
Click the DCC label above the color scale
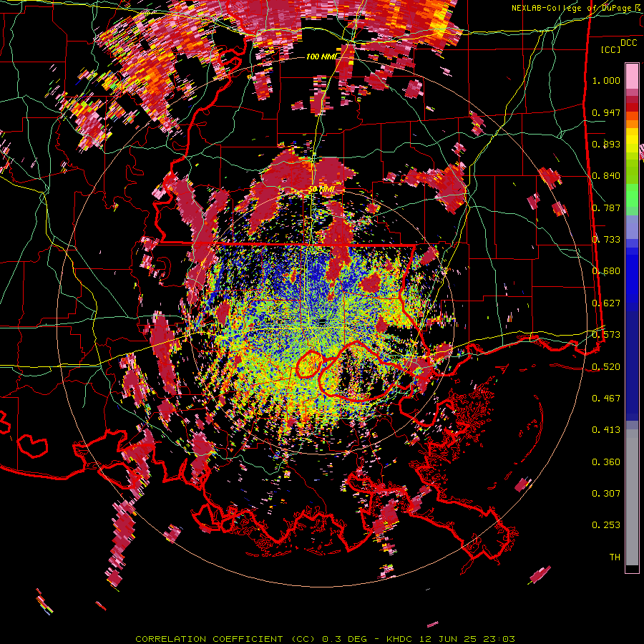click(628, 43)
